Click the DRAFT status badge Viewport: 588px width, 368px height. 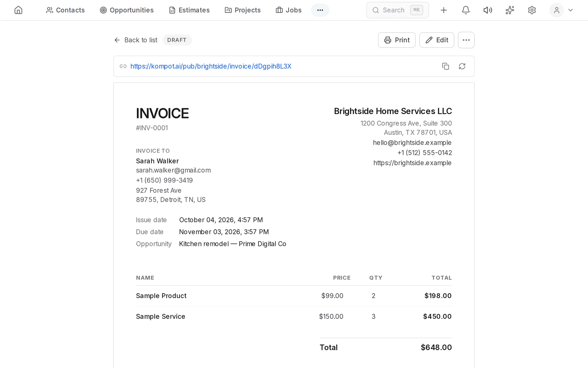tap(177, 40)
